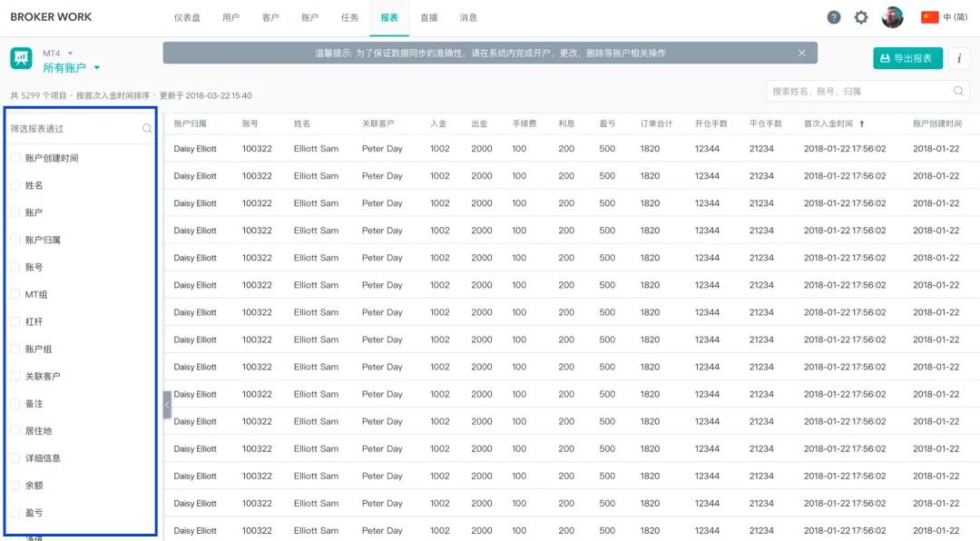
Task: Open the settings gear icon
Action: click(861, 17)
